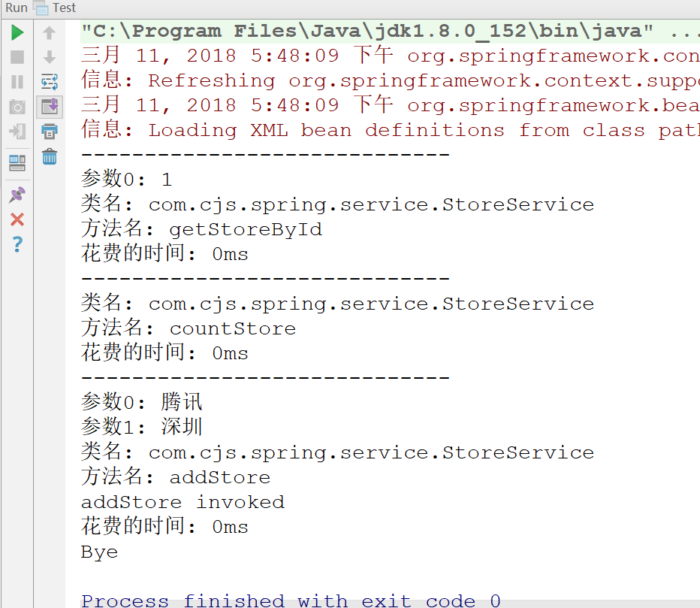Print console output with the printer icon
The height and width of the screenshot is (608, 700).
50,132
